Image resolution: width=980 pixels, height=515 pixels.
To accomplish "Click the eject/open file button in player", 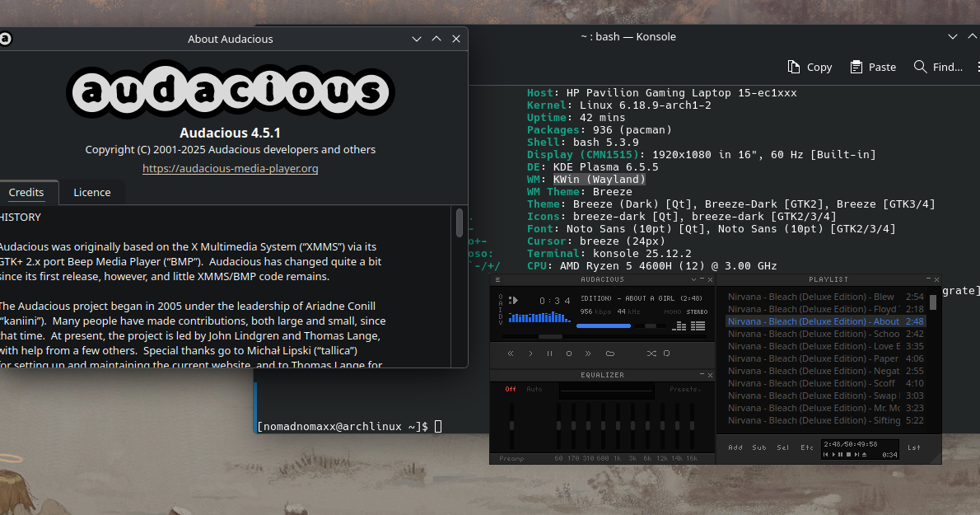I will click(610, 353).
